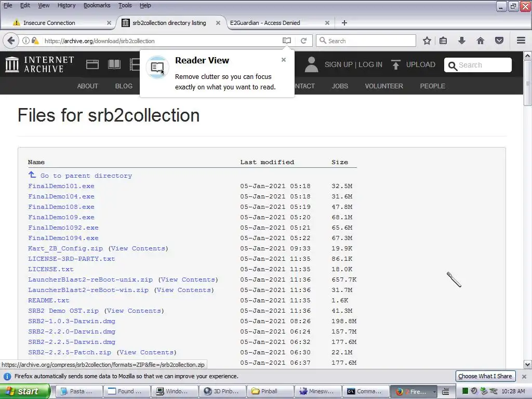Close the E2Guardian Access Denied tab
532x399 pixels.
coord(327,23)
